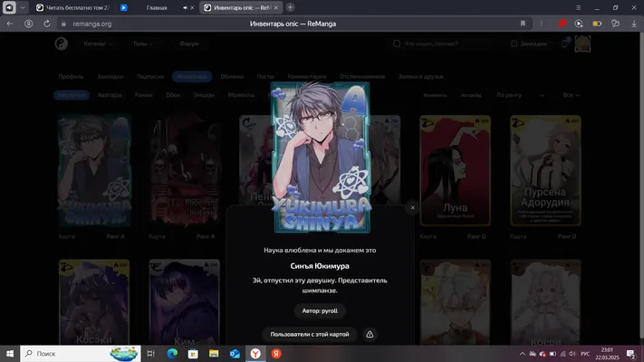The height and width of the screenshot is (362, 644).
Task: Open the Все filter dropdown
Action: pyautogui.click(x=571, y=95)
